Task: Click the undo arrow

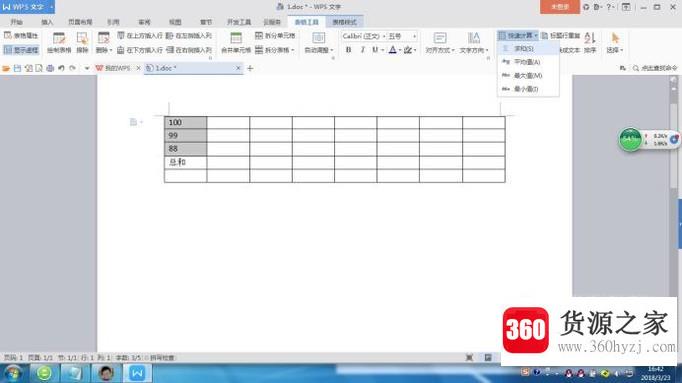Action: [x=61, y=68]
